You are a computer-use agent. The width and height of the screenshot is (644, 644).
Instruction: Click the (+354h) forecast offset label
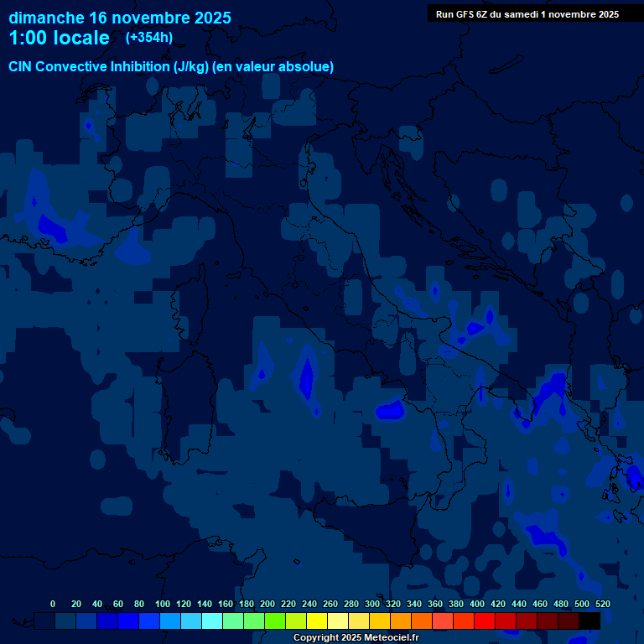(149, 38)
